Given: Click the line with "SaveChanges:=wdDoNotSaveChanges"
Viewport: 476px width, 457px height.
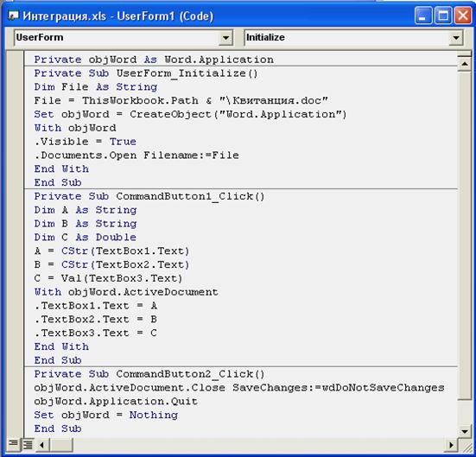Looking at the screenshot, I should click(239, 388).
